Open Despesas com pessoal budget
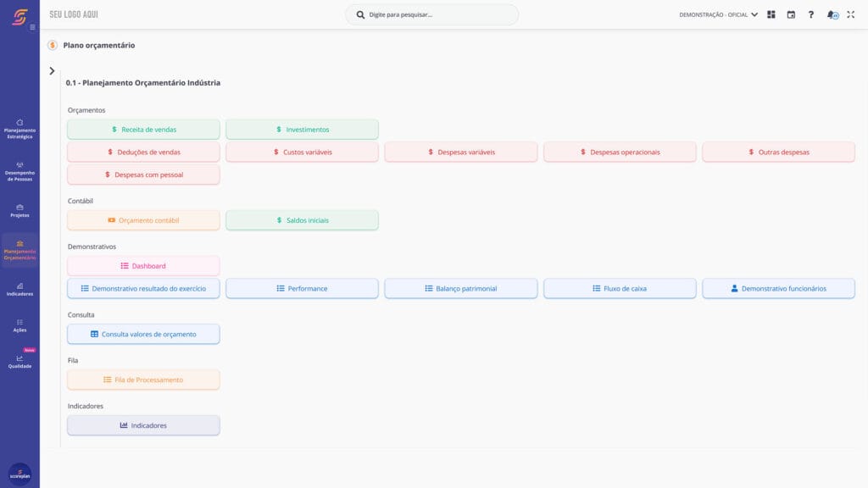Screen dimensions: 868x488 click(x=143, y=175)
